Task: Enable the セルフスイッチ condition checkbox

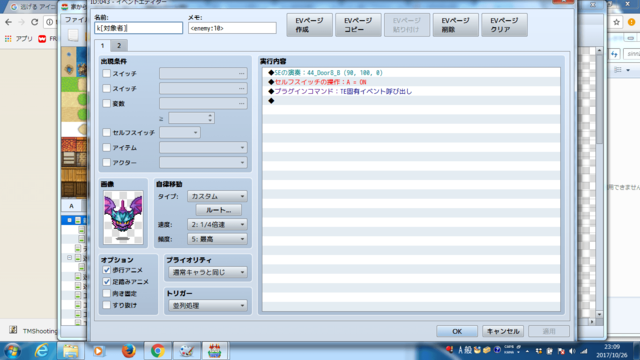Action: 107,132
